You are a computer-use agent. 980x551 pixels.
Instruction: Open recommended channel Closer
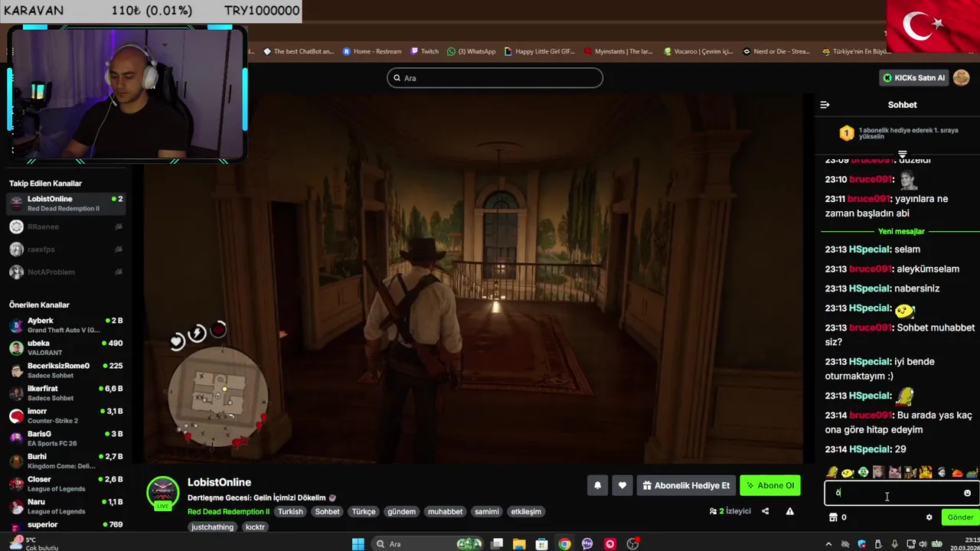point(67,484)
